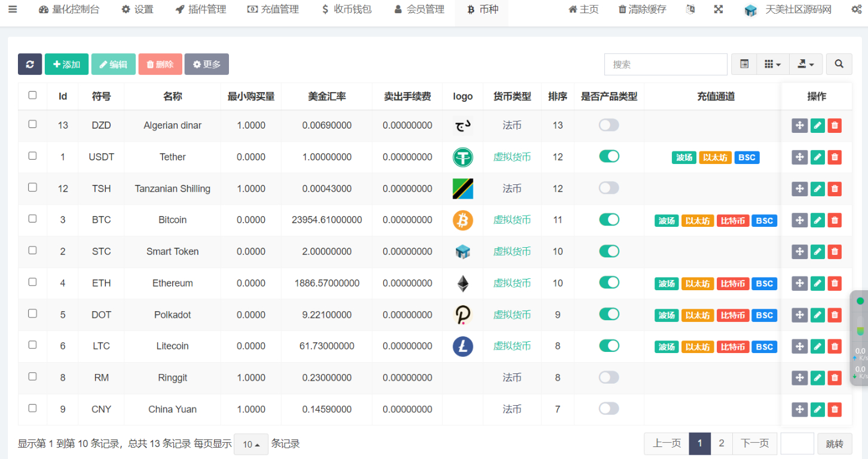Click the fullscreen icon in top bar
Viewport: 868px width, 459px height.
719,10
